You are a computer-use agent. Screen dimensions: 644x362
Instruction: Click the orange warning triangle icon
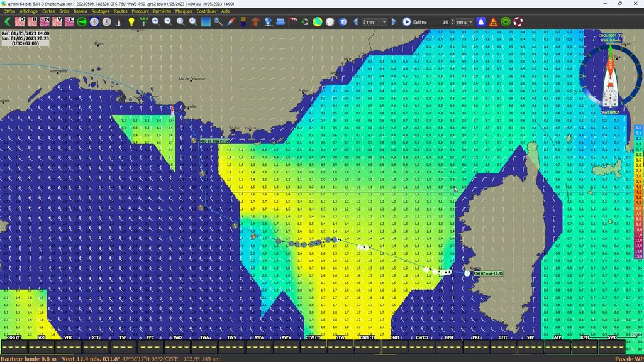(493, 22)
